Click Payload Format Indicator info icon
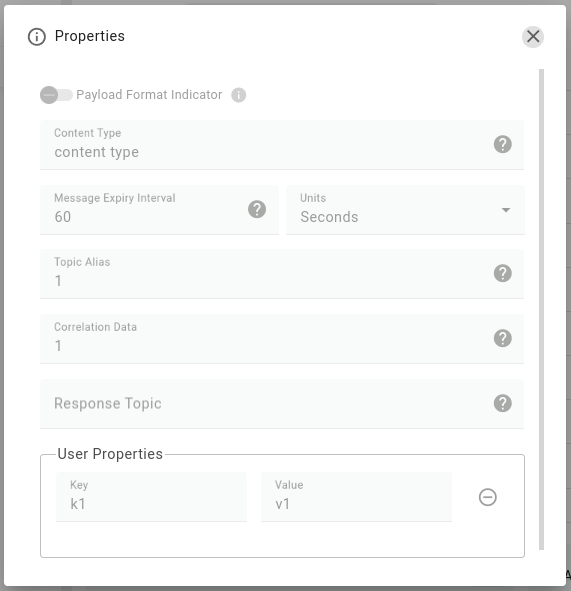This screenshot has height=591, width=571. point(239,95)
